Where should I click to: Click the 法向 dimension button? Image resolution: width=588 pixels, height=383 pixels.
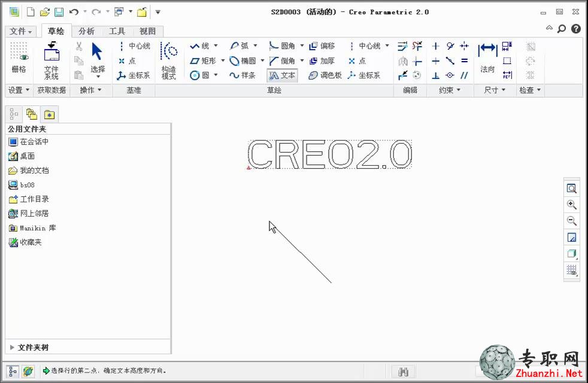[x=487, y=59]
